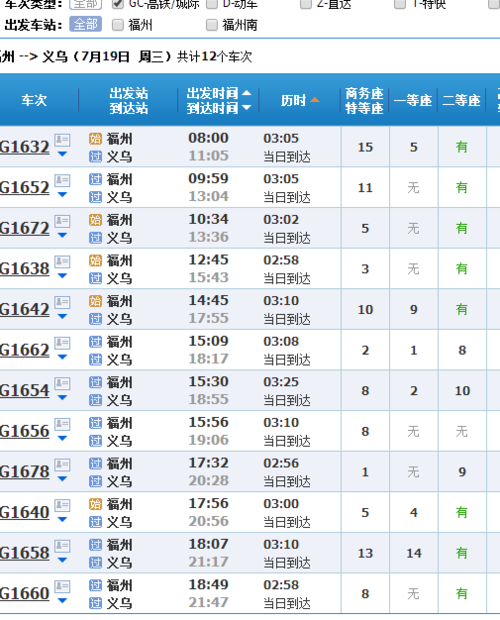Click blue 过 icon beside 福州 for G1678
This screenshot has height=620, width=500.
coord(95,463)
